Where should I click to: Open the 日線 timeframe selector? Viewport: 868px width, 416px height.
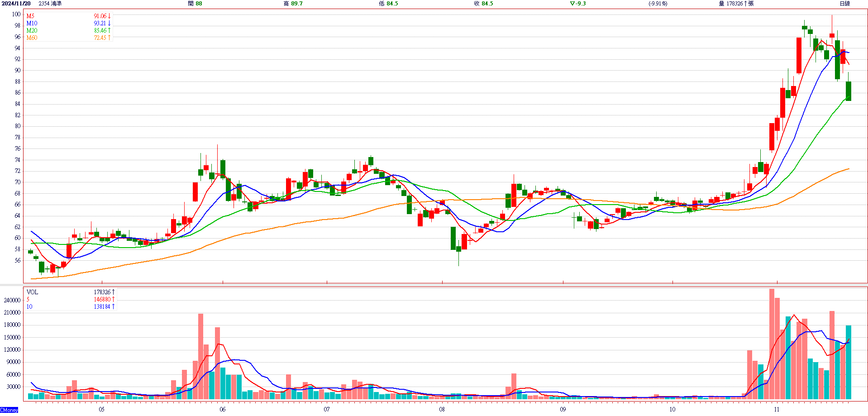pos(844,4)
